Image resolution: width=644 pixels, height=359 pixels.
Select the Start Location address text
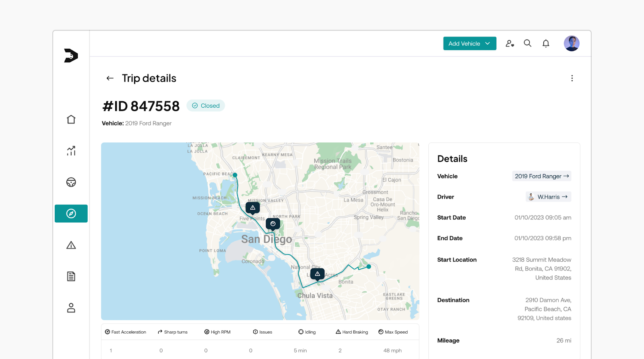click(542, 269)
